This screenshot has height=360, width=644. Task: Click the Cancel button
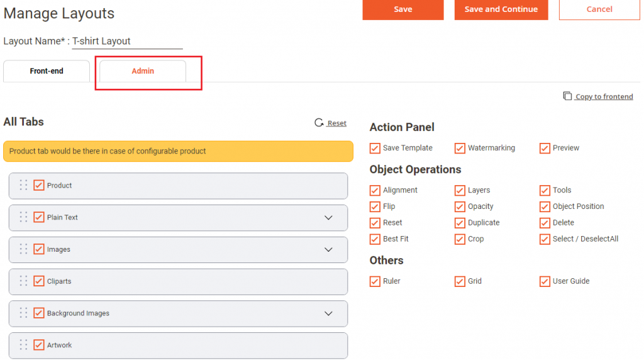[x=599, y=9]
